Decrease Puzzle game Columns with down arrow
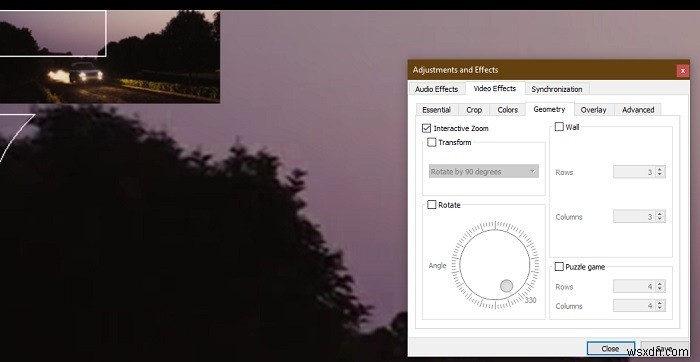This screenshot has width=700, height=362. point(660,309)
